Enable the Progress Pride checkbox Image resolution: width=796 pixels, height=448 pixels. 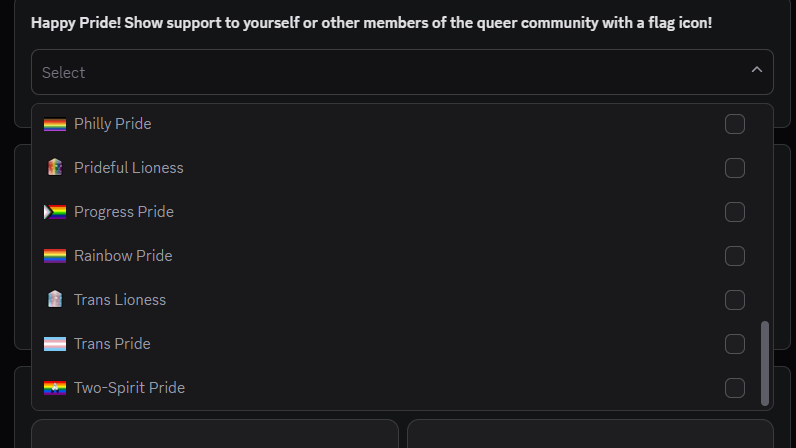tap(735, 212)
